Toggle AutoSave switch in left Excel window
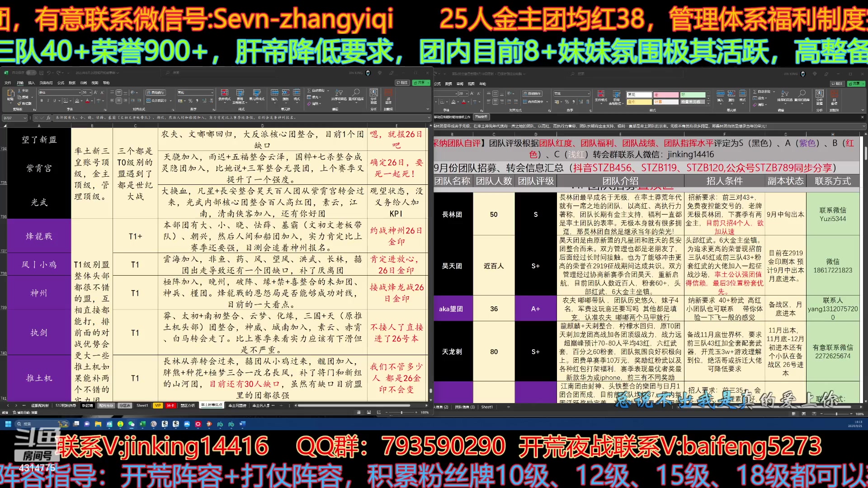This screenshot has height=488, width=868. (31, 73)
